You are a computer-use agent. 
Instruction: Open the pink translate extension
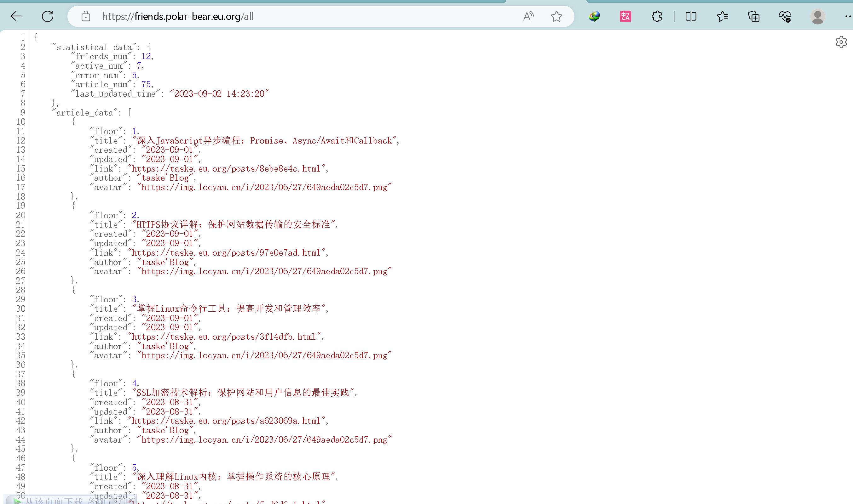pos(625,16)
